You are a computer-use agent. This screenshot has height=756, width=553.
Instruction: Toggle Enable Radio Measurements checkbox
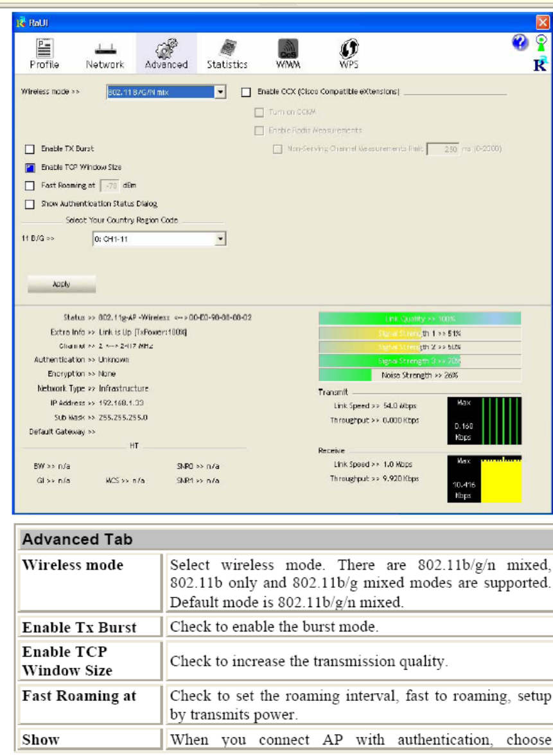[x=259, y=130]
